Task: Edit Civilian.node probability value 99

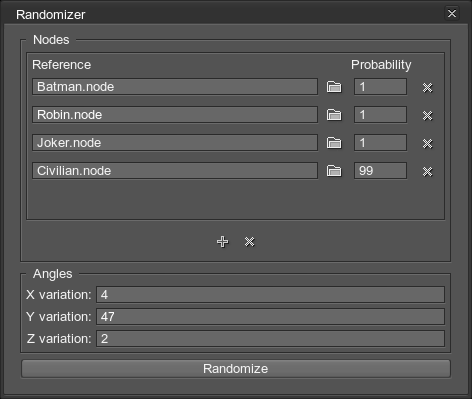Action: click(380, 171)
